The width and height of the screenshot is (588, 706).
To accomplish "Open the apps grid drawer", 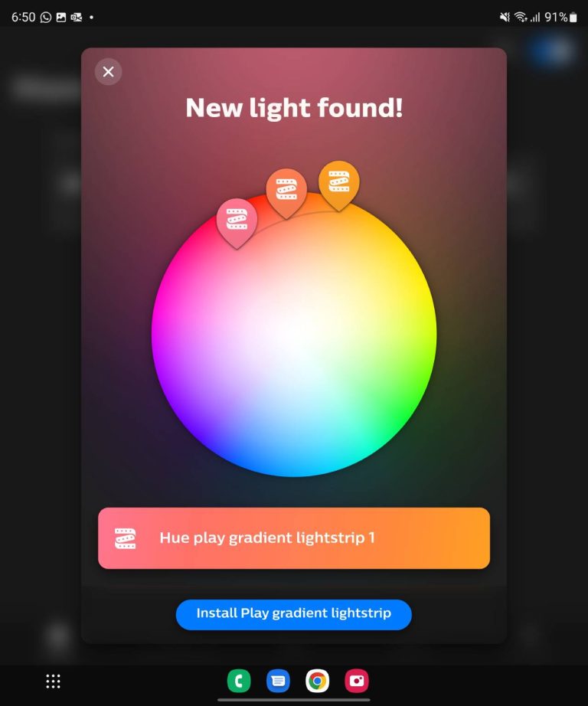I will point(53,681).
